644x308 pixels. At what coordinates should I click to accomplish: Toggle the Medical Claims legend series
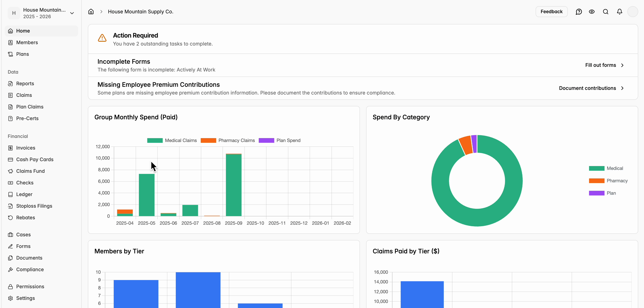(172, 140)
